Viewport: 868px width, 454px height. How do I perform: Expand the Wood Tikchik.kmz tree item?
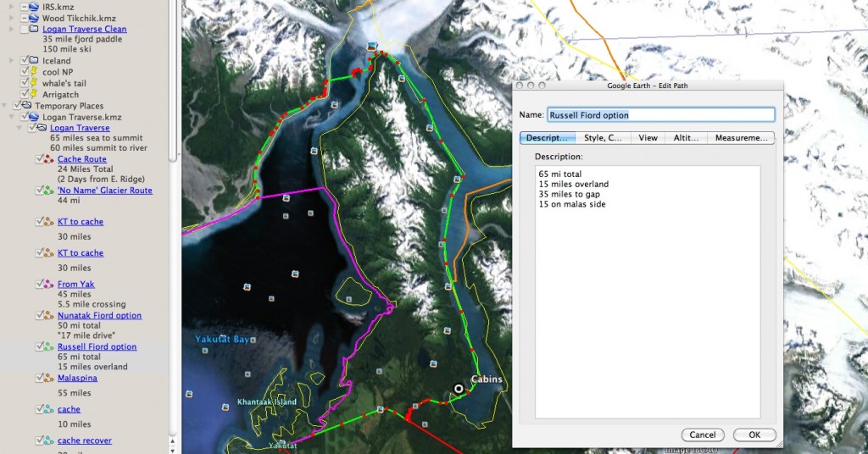tap(14, 17)
